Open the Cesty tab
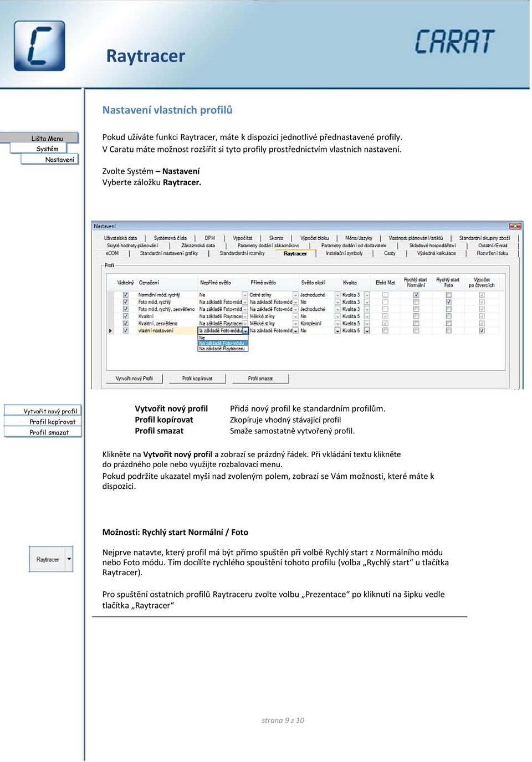The image size is (532, 762). click(x=390, y=253)
